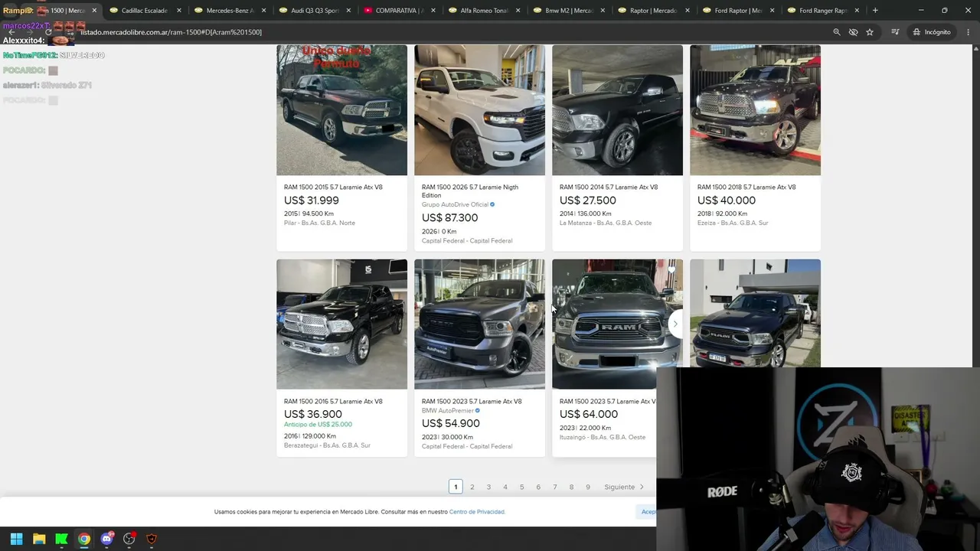The image size is (980, 551).
Task: Open the RAM 1500 2014 listing photo
Action: [x=618, y=110]
